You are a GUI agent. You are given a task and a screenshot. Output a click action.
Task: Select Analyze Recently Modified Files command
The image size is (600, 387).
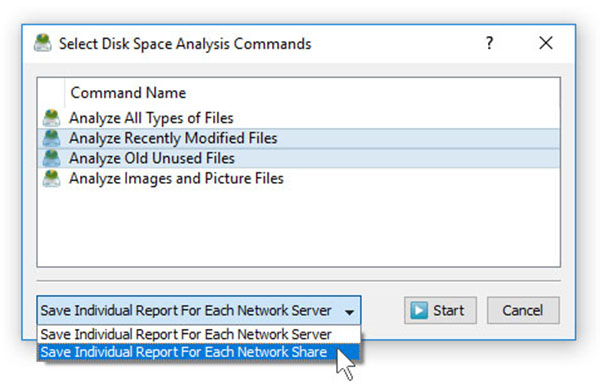[298, 138]
